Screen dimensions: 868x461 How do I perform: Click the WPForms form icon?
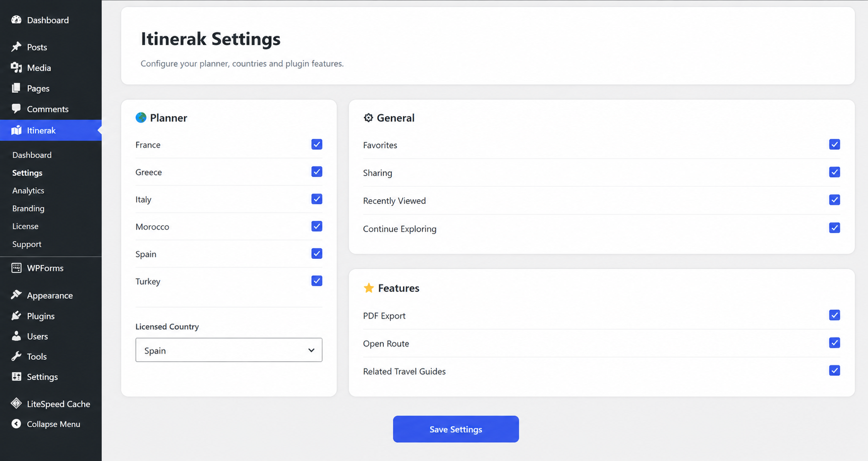click(16, 268)
